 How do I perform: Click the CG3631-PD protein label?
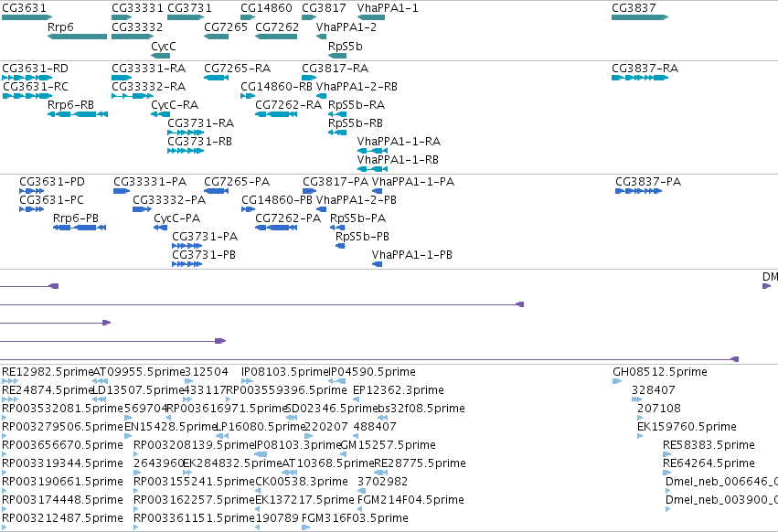coord(52,182)
